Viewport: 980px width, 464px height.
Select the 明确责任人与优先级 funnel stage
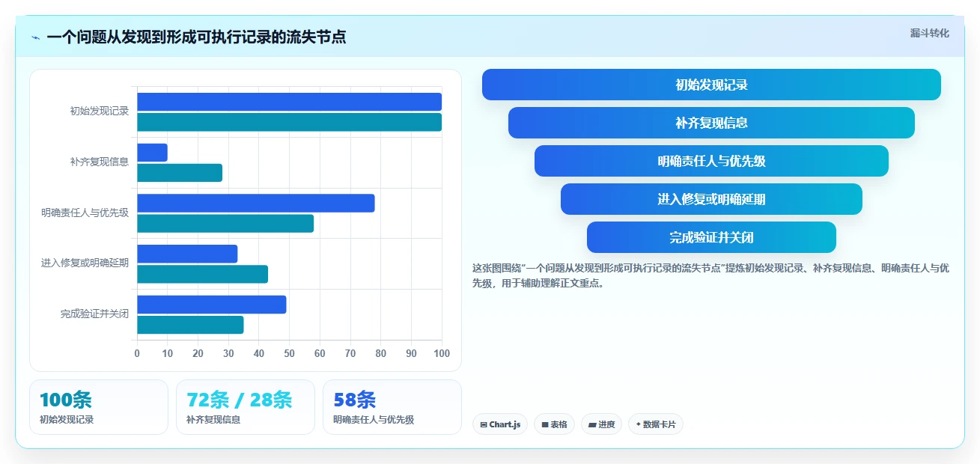(711, 161)
